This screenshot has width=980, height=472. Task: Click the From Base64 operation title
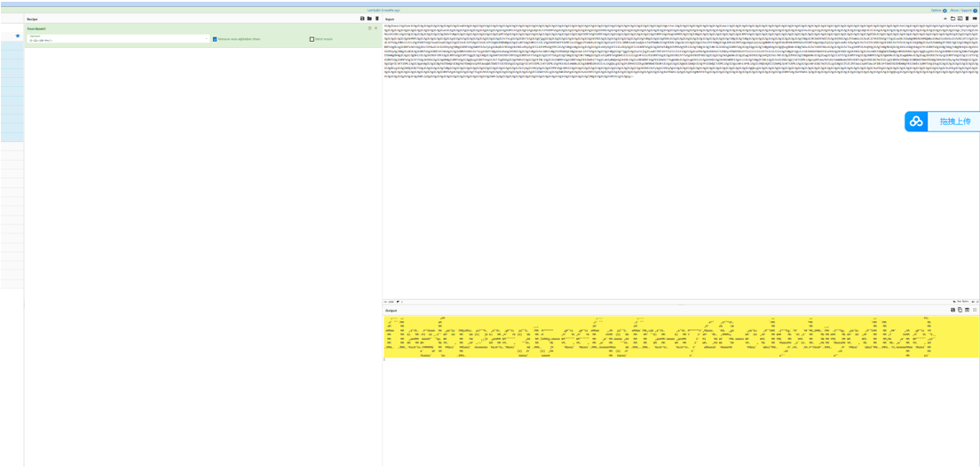[x=36, y=28]
